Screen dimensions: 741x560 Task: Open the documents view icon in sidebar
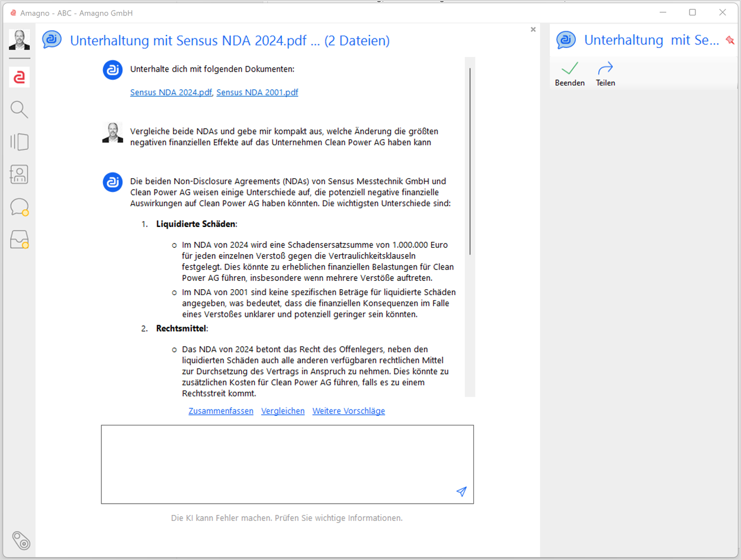[x=19, y=142]
